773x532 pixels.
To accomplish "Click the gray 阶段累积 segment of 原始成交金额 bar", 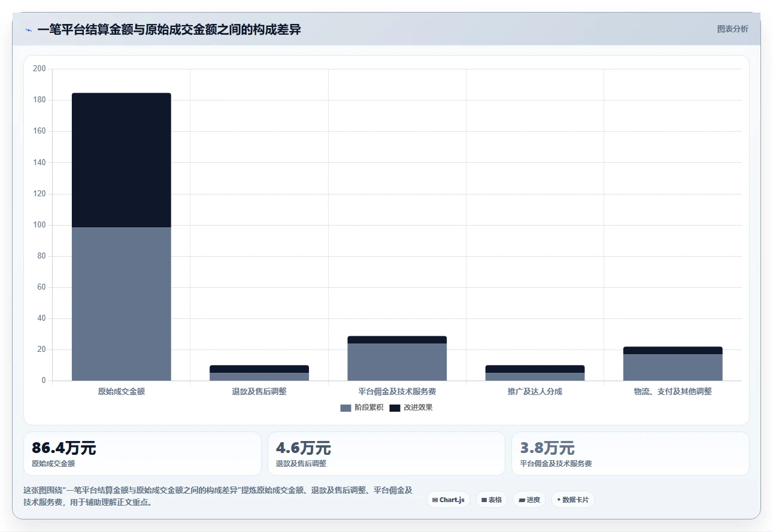I will (x=122, y=304).
